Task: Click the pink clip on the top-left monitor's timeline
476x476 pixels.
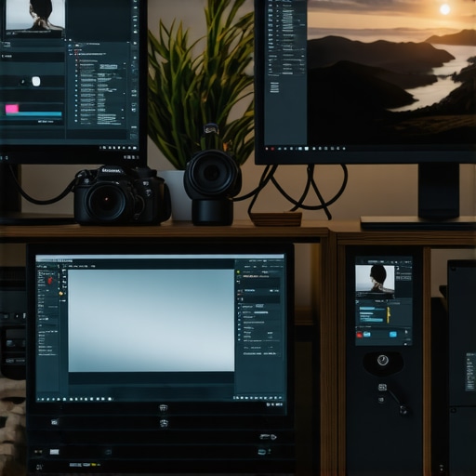Action: (12, 109)
